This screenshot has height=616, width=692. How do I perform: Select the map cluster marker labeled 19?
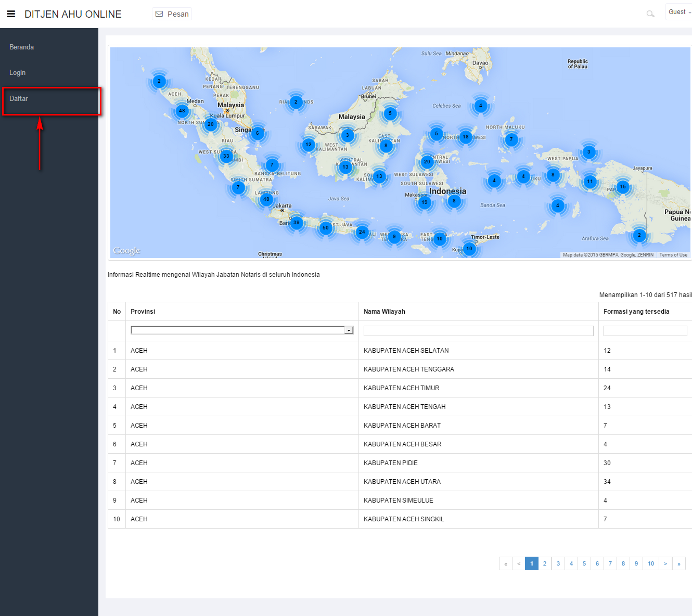tap(425, 202)
